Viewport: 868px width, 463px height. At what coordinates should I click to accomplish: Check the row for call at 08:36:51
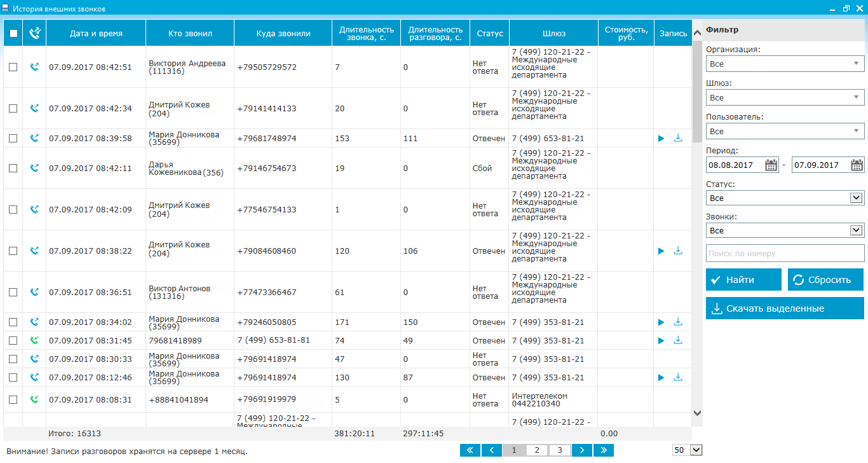[x=13, y=293]
